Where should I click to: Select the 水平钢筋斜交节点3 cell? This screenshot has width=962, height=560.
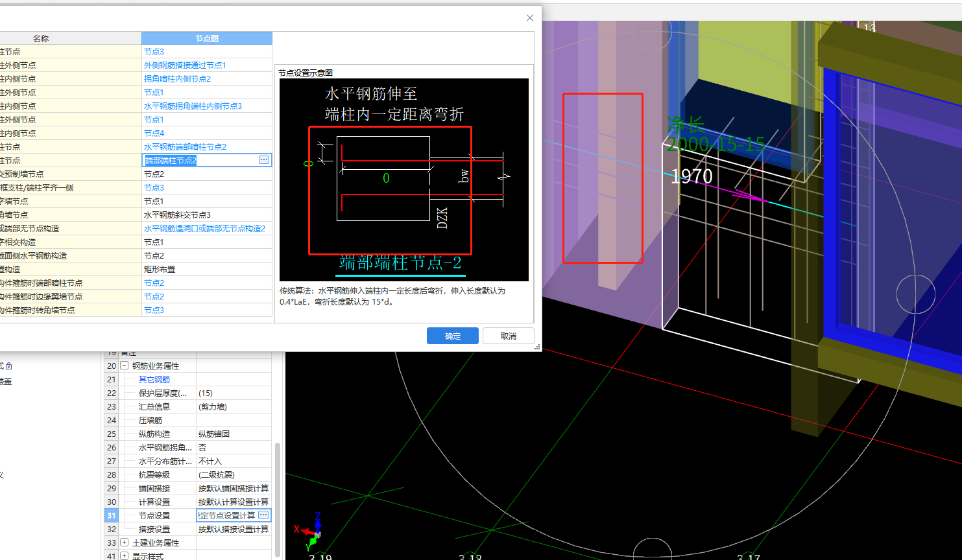pos(207,215)
